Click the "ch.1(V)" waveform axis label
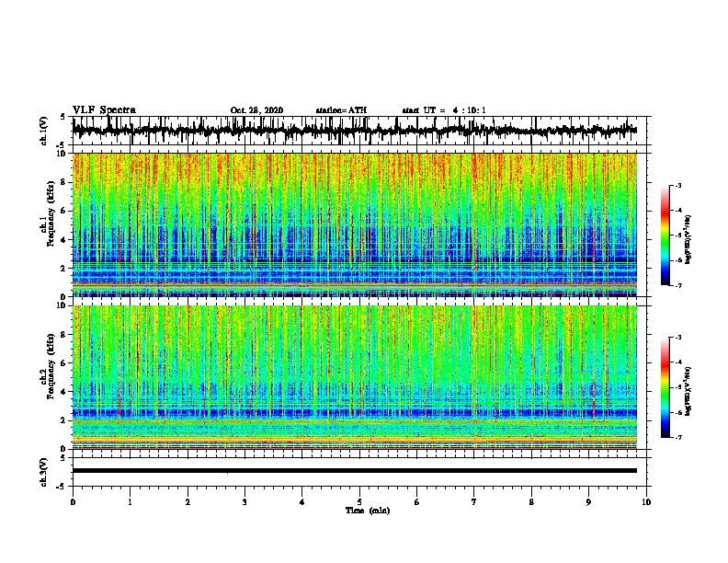Image resolution: width=728 pixels, height=563 pixels. click(x=44, y=131)
